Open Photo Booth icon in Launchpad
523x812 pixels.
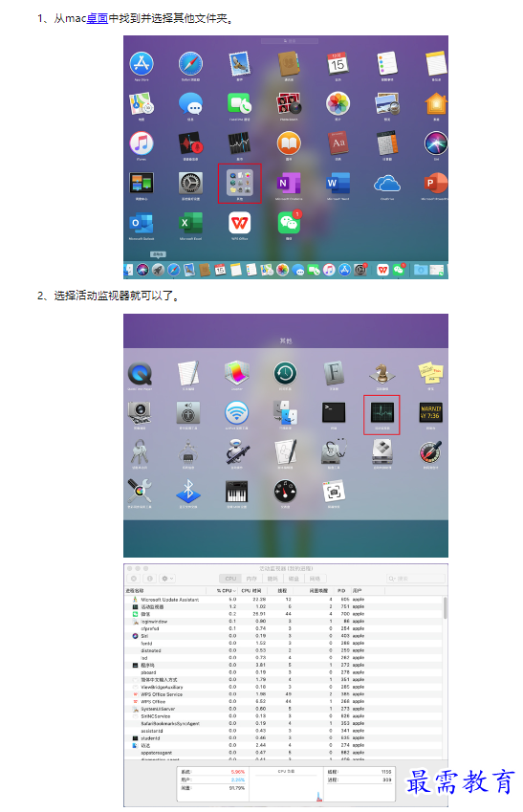tap(289, 103)
